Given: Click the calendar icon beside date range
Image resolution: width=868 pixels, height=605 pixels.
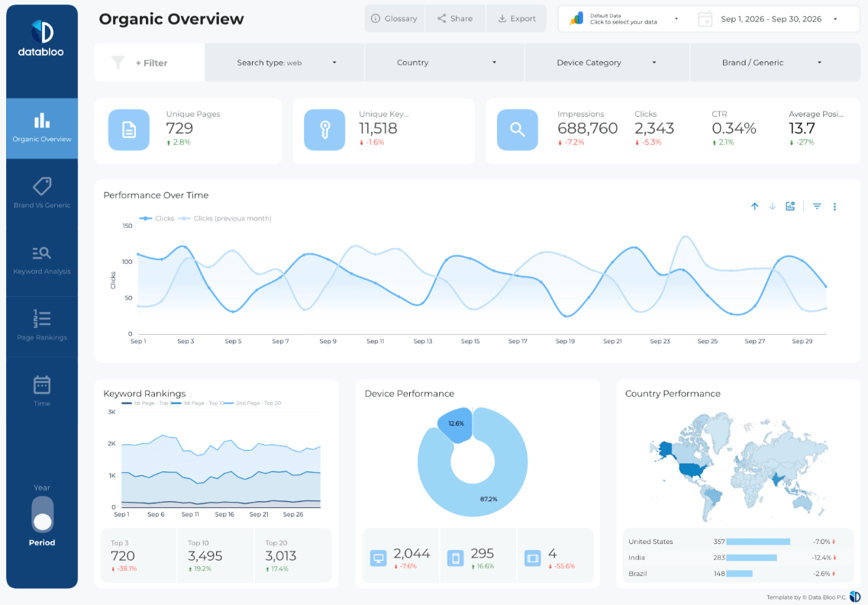Looking at the screenshot, I should pyautogui.click(x=705, y=19).
